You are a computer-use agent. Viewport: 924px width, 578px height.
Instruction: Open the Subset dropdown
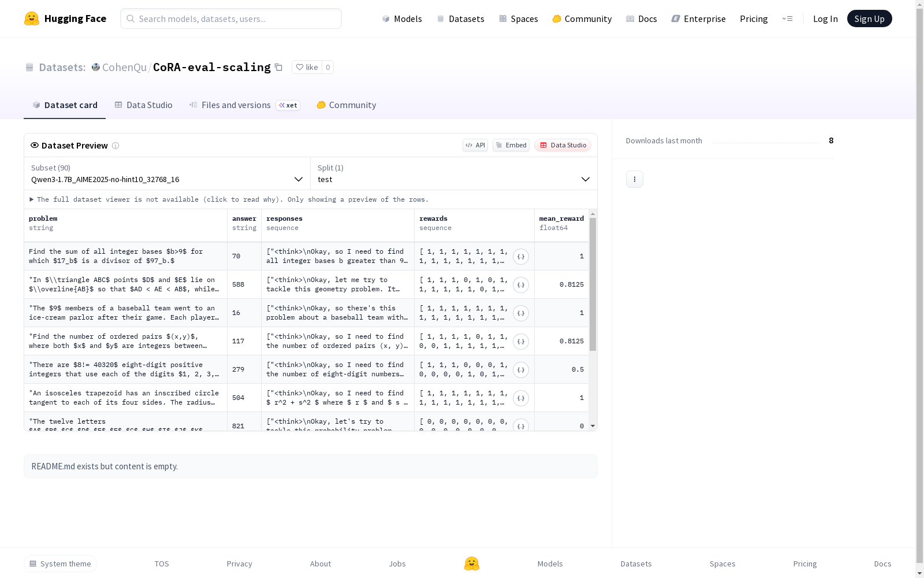(x=167, y=173)
